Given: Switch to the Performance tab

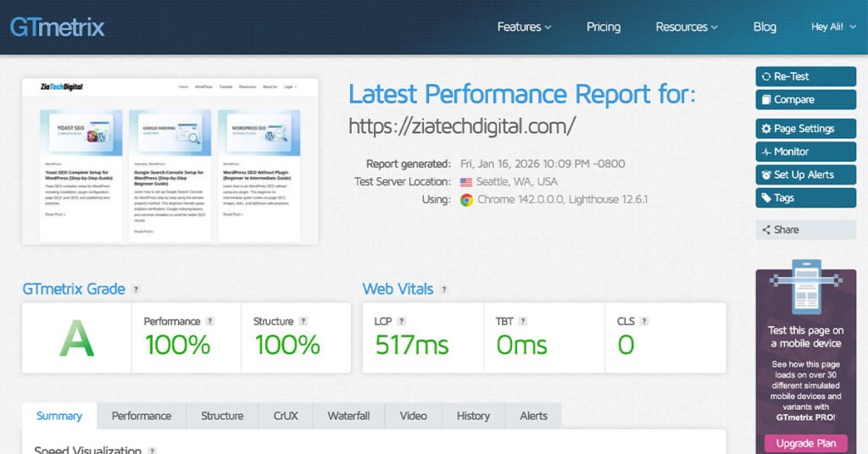Looking at the screenshot, I should point(142,417).
